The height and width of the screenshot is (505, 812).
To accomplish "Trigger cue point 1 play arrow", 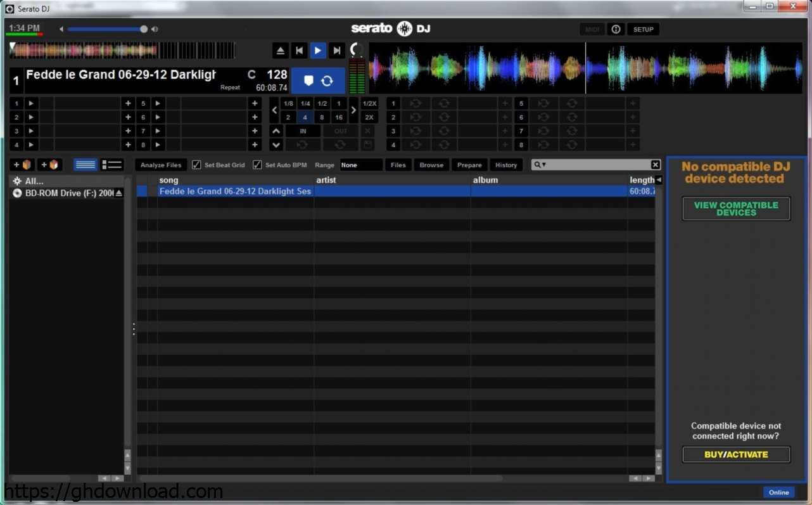I will coord(31,103).
